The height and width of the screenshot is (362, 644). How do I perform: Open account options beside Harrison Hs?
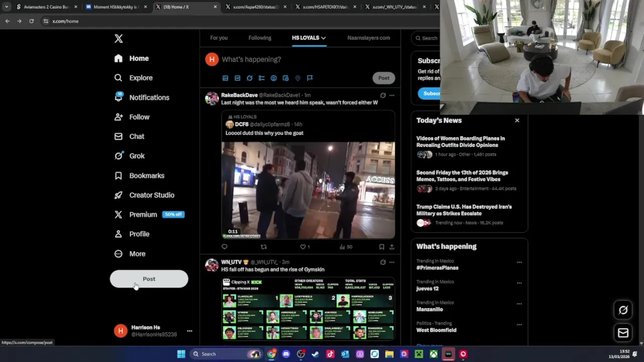click(189, 331)
